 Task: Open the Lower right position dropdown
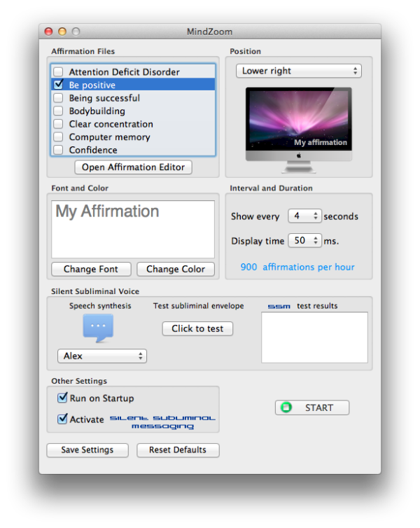tap(298, 71)
